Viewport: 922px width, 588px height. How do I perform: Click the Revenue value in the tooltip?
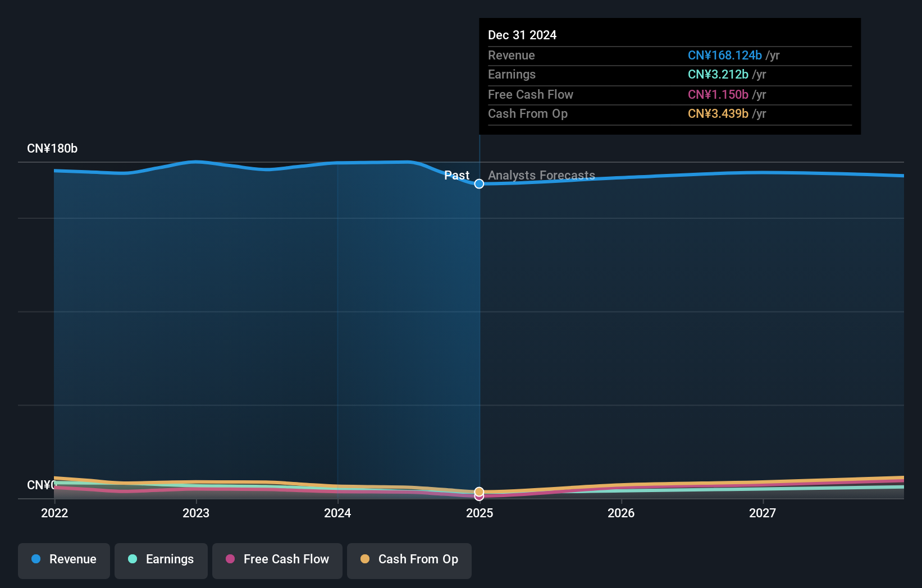pos(725,55)
